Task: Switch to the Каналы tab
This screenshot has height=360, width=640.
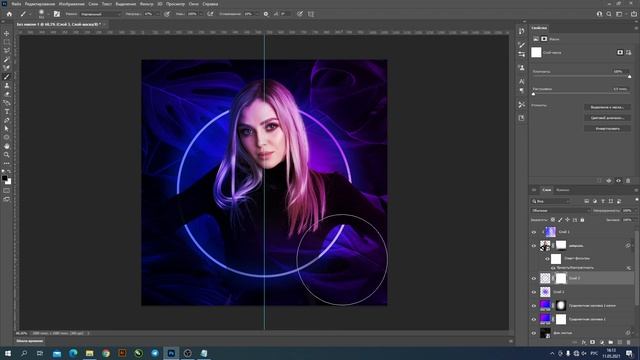Action: point(562,190)
